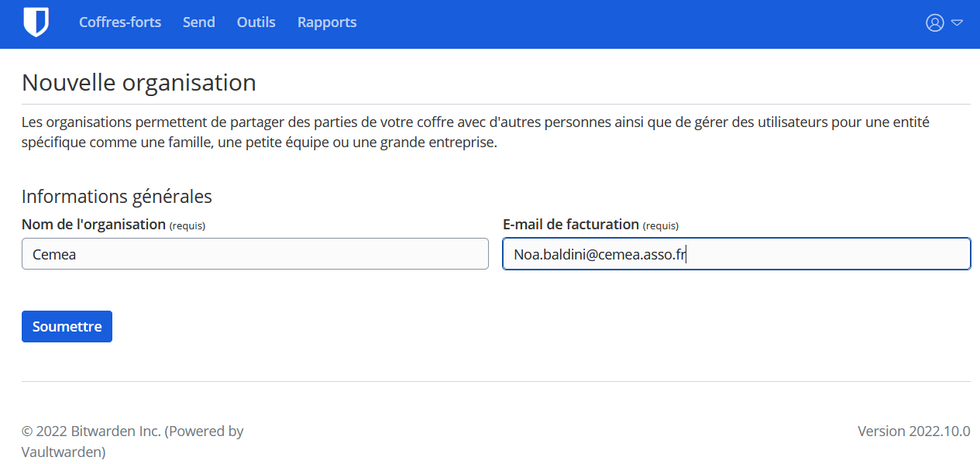The width and height of the screenshot is (980, 464).
Task: Click the Bitwarden shield logo
Action: click(x=36, y=22)
